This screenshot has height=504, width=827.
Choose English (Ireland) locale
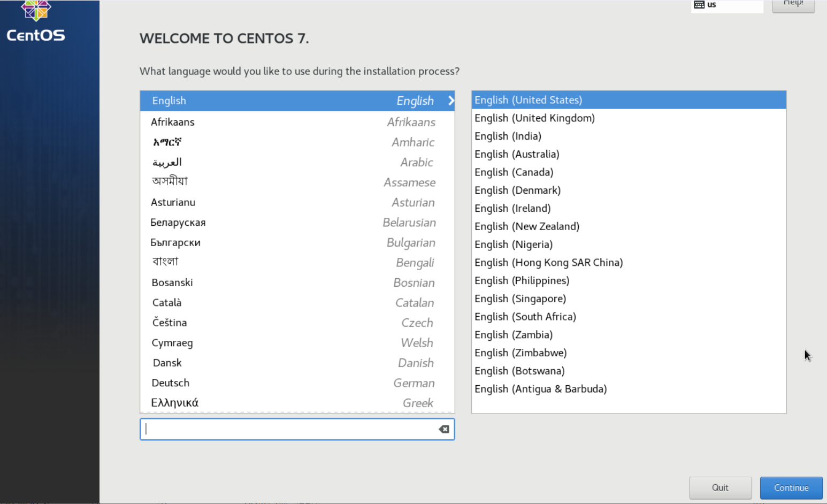click(629, 209)
